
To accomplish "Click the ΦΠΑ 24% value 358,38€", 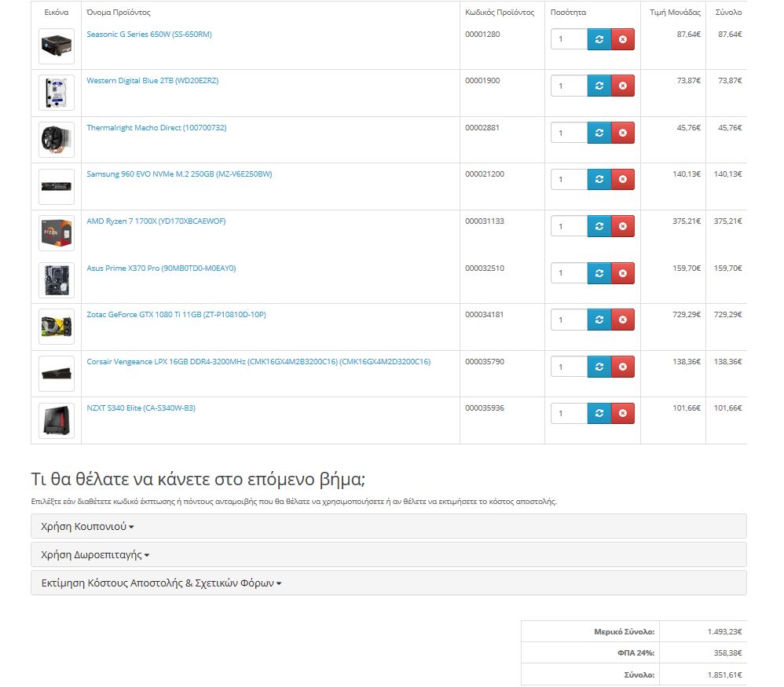I will pyautogui.click(x=727, y=652).
